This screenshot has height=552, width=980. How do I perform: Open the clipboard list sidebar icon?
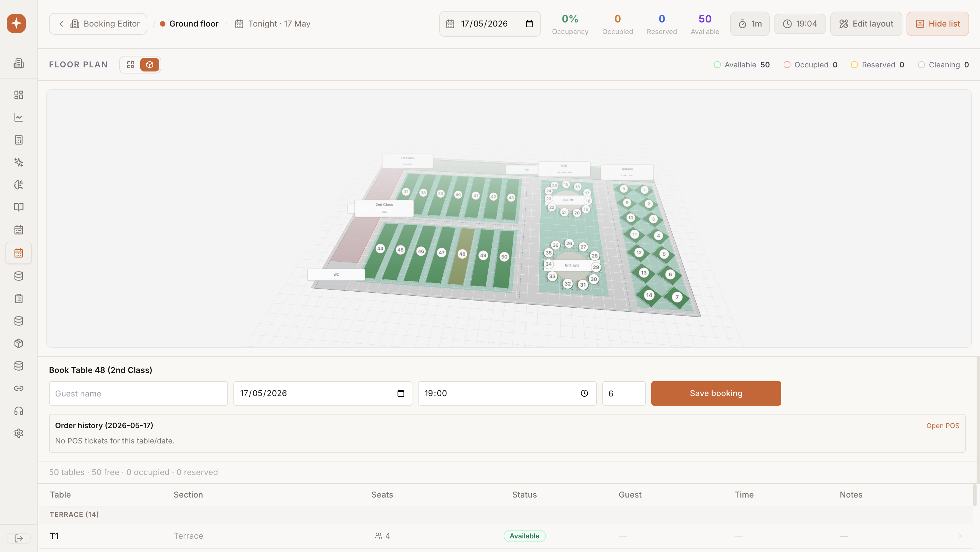point(19,299)
